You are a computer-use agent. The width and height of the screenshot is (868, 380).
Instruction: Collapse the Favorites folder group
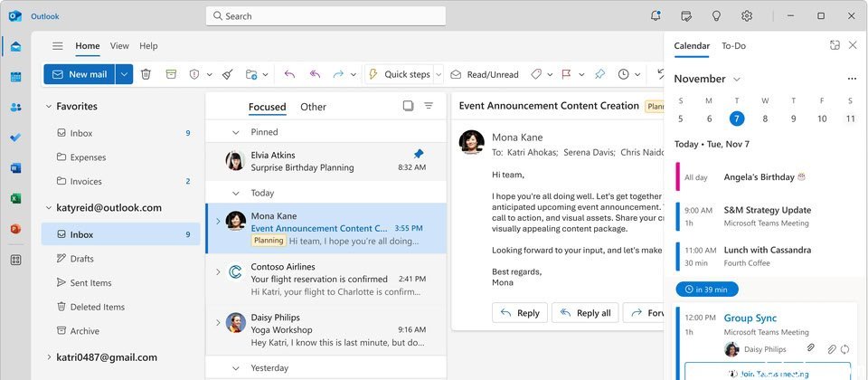click(x=49, y=107)
